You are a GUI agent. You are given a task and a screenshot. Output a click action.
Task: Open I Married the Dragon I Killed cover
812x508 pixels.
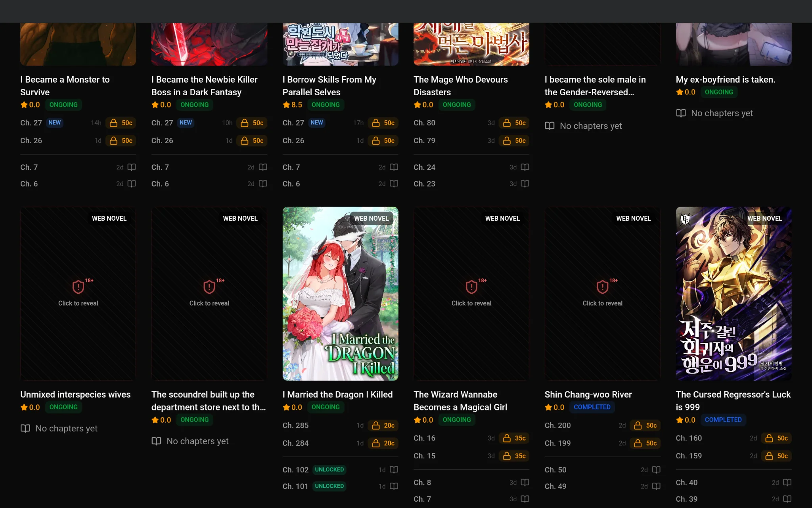click(340, 294)
